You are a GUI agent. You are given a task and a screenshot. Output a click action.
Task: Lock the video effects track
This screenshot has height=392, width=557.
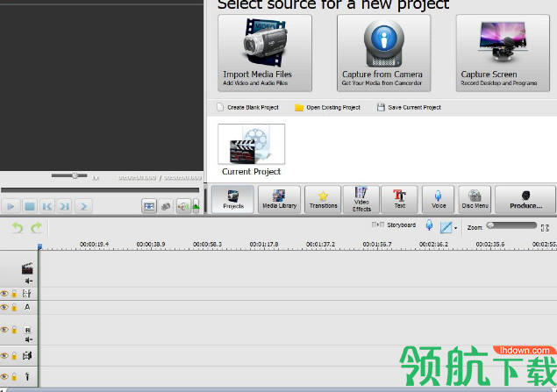[x=14, y=294]
